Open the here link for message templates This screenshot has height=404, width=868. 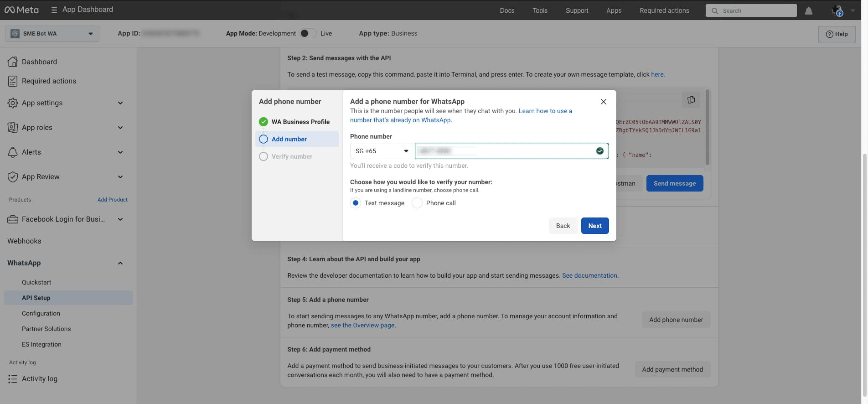click(x=657, y=74)
